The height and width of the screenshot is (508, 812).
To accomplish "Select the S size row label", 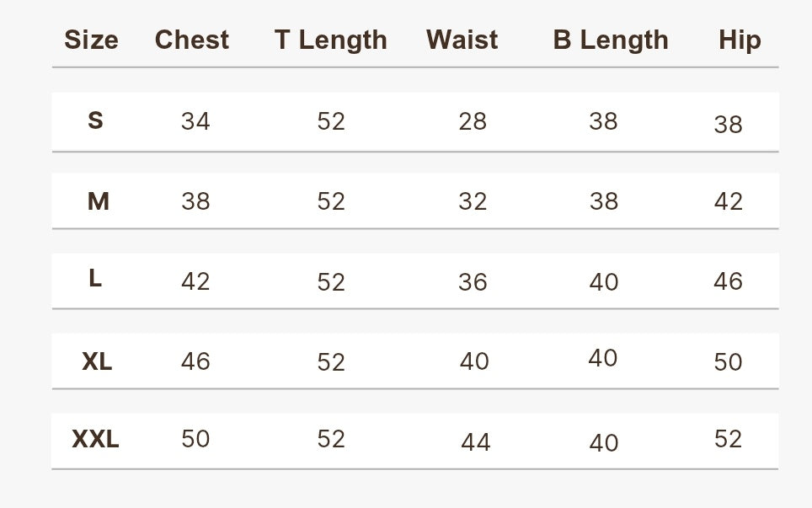I will point(95,120).
